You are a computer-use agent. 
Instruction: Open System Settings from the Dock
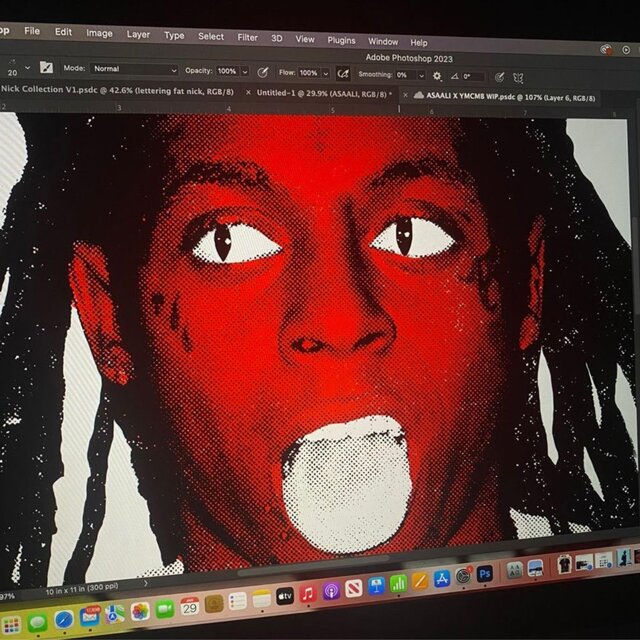pos(463,577)
